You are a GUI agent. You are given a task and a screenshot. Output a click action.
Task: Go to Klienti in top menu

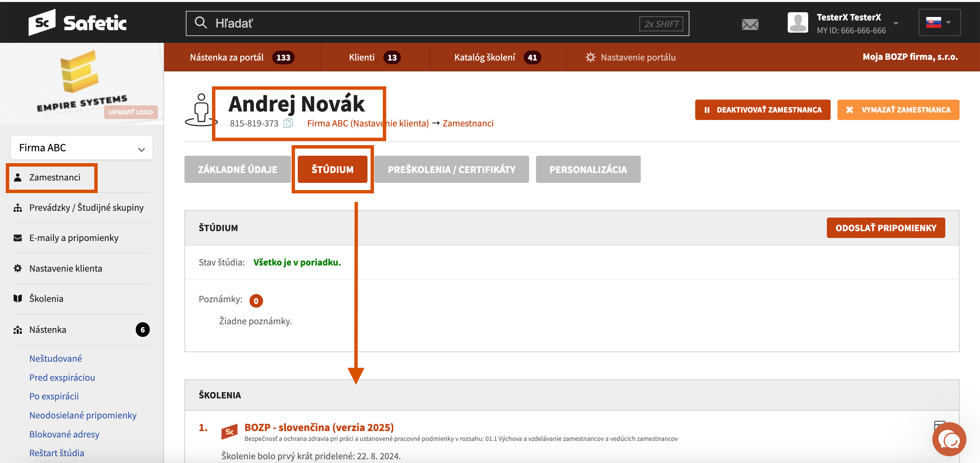(375, 57)
